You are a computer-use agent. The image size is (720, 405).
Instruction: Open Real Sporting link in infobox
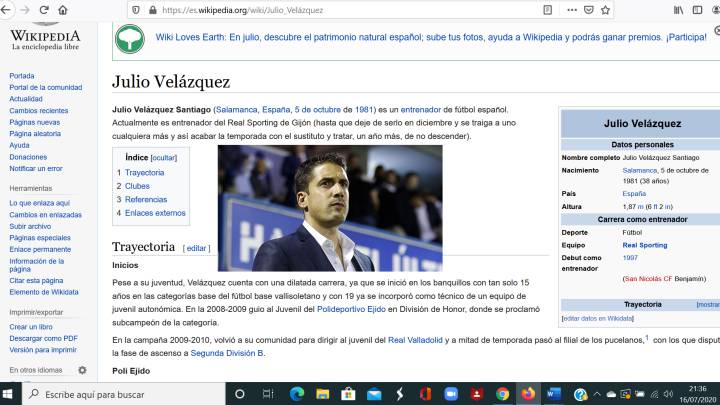coord(645,245)
